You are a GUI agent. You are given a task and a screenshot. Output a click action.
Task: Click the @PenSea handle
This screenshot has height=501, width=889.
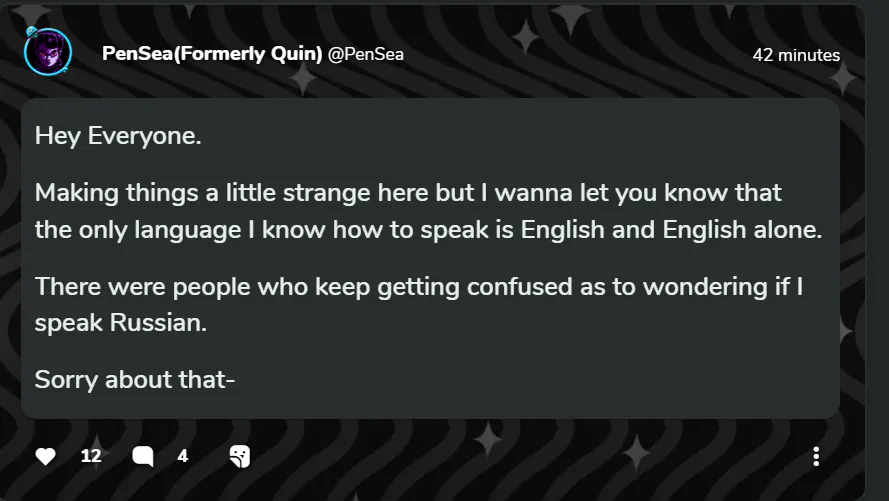pos(366,55)
